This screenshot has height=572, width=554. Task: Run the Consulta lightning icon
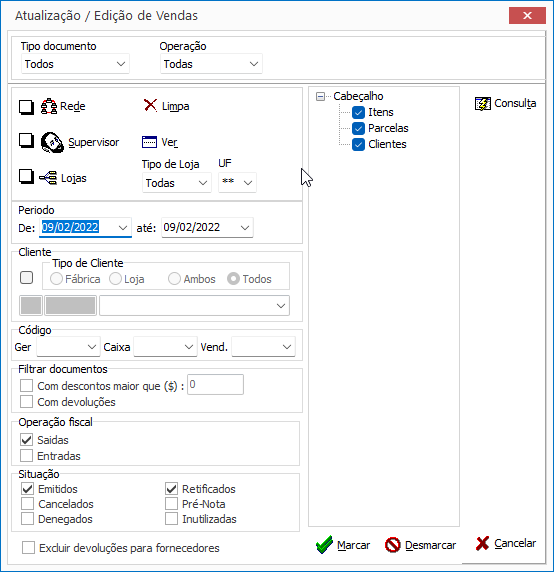[483, 104]
